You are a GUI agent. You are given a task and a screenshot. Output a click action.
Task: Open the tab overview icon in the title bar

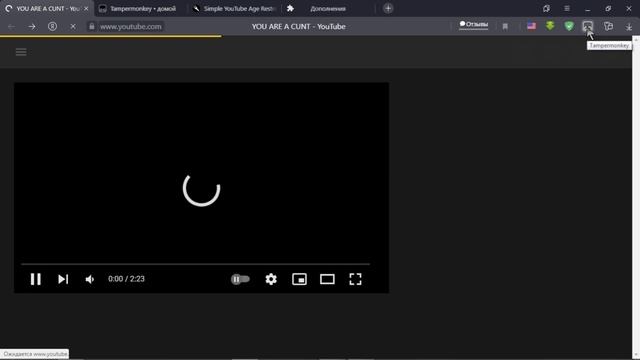(x=546, y=8)
